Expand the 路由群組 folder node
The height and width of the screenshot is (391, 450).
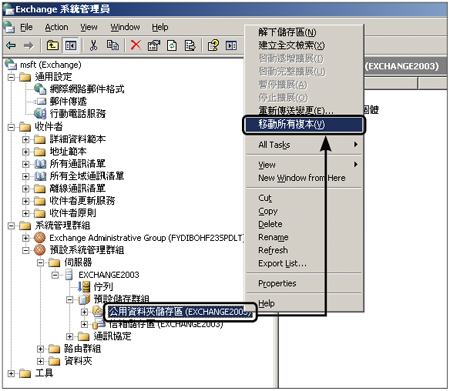point(40,349)
